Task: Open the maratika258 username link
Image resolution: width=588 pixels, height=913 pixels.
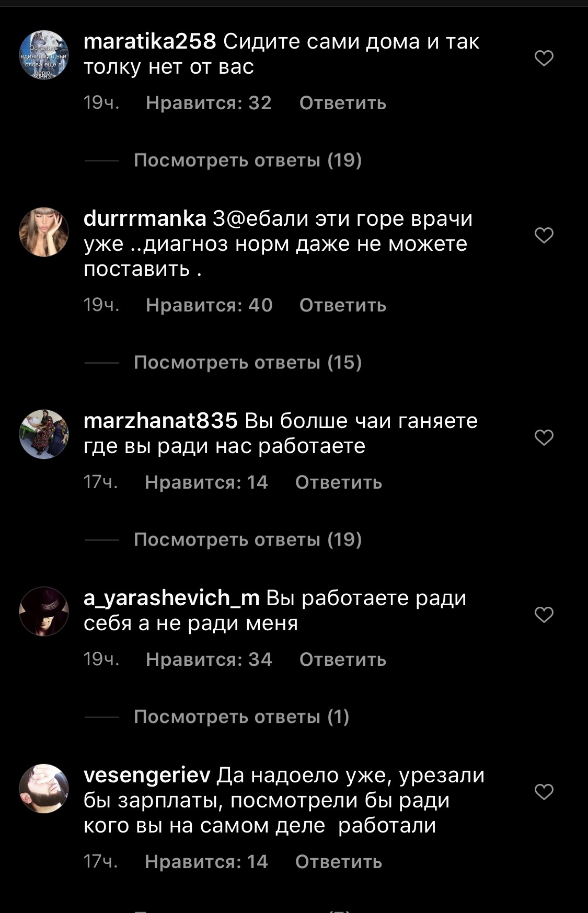Action: (x=150, y=41)
